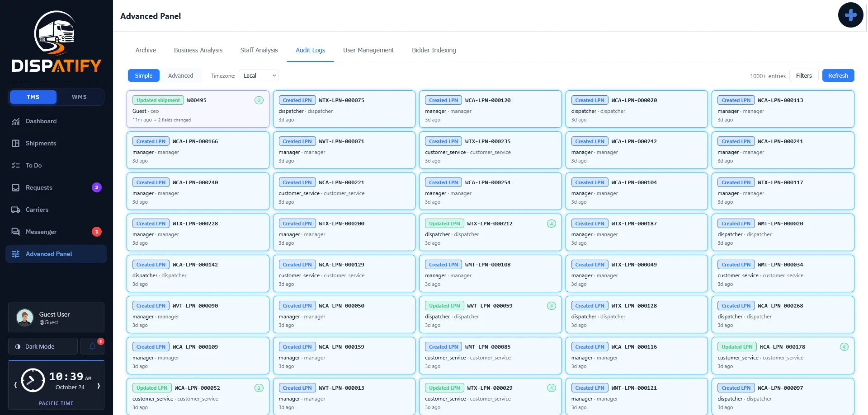Screen dimensions: 868x415
Task: Open the WCA-LPN-000120 log card
Action: 491,109
